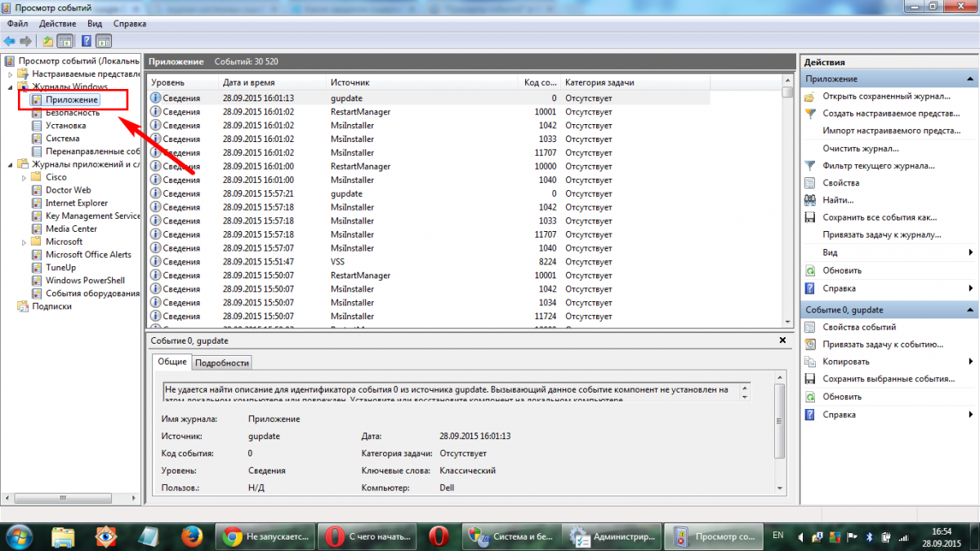Viewport: 980px width, 551px height.
Task: Sort by the Источник column header
Action: [422, 82]
